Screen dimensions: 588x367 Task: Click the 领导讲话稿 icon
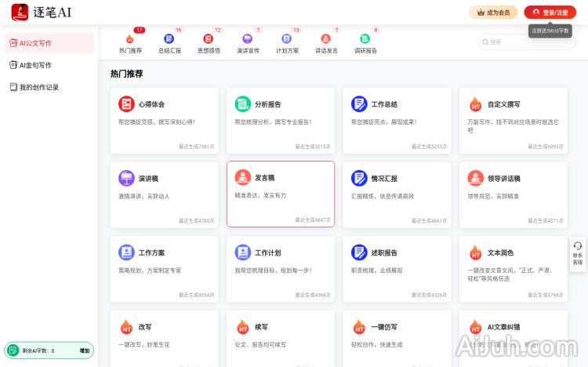click(476, 178)
